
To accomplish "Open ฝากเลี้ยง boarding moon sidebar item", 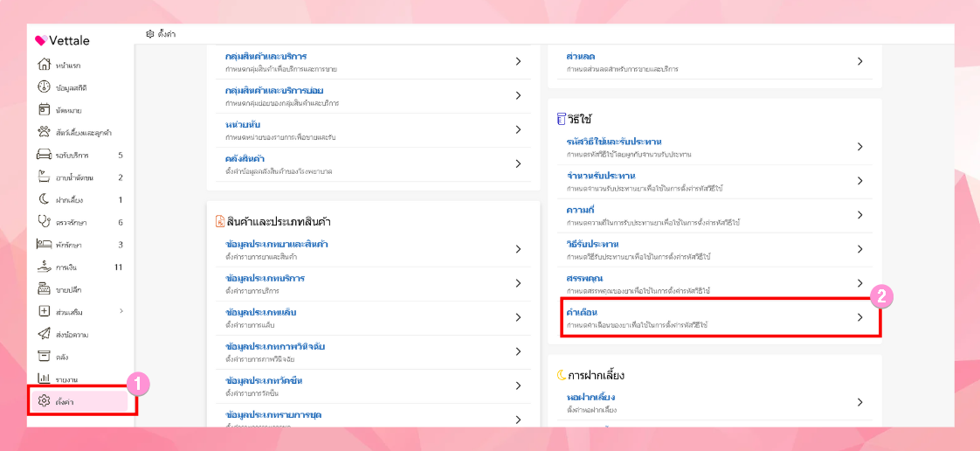I will tap(80, 200).
